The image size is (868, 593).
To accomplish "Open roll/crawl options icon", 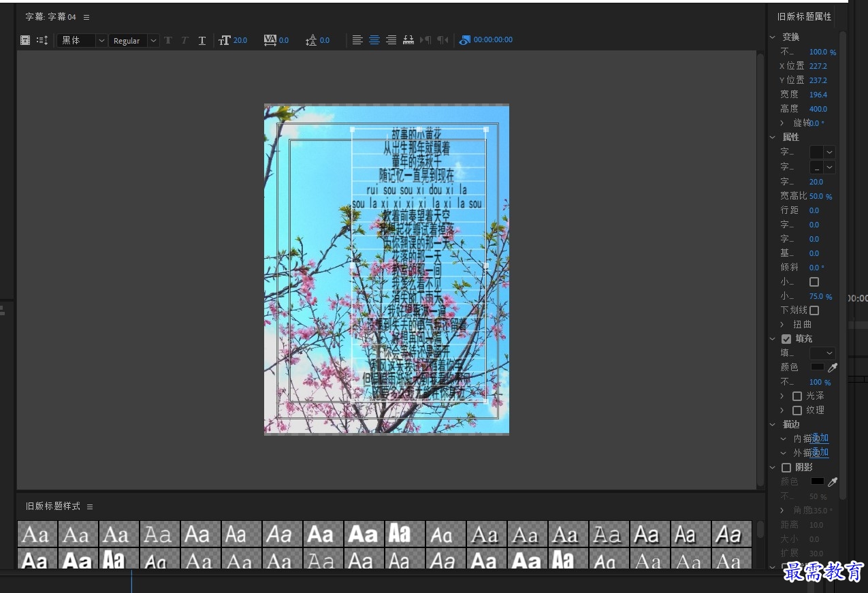I will pyautogui.click(x=42, y=40).
